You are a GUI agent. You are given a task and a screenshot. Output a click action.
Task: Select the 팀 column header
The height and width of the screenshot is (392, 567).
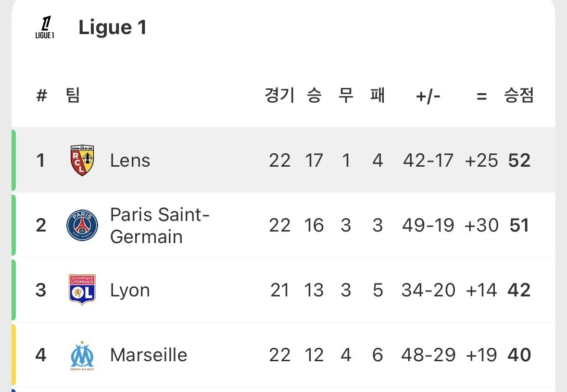pos(73,96)
